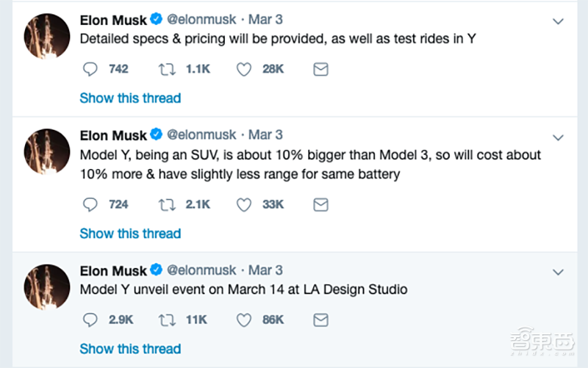The height and width of the screenshot is (368, 588).
Task: Message the LA Design Studio tweet
Action: point(320,320)
